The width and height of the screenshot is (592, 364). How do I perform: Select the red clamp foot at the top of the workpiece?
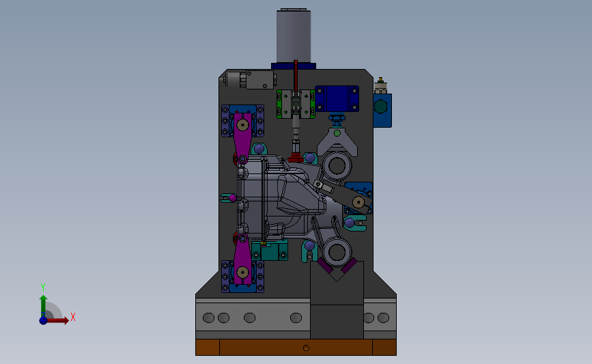coord(296,158)
